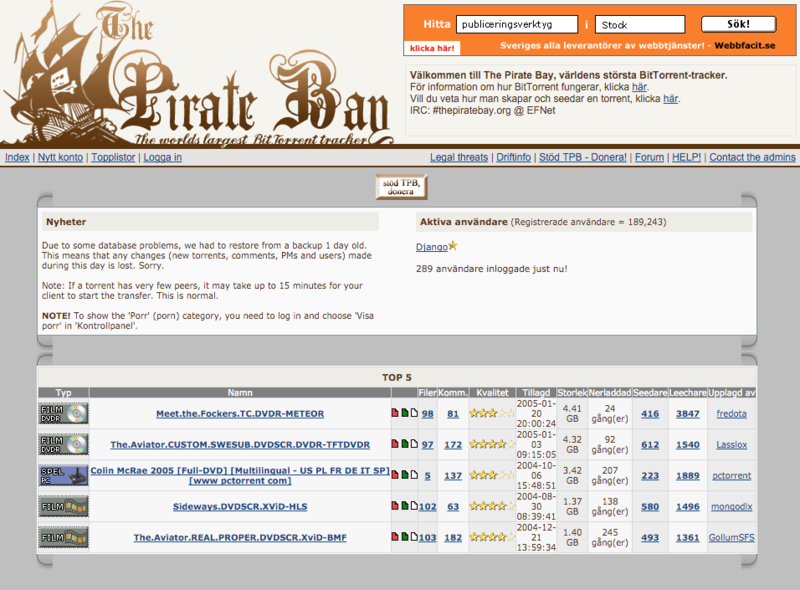This screenshot has width=800, height=590.
Task: Click the 'stöd TPB, donera' graphic above the table
Action: [x=399, y=186]
